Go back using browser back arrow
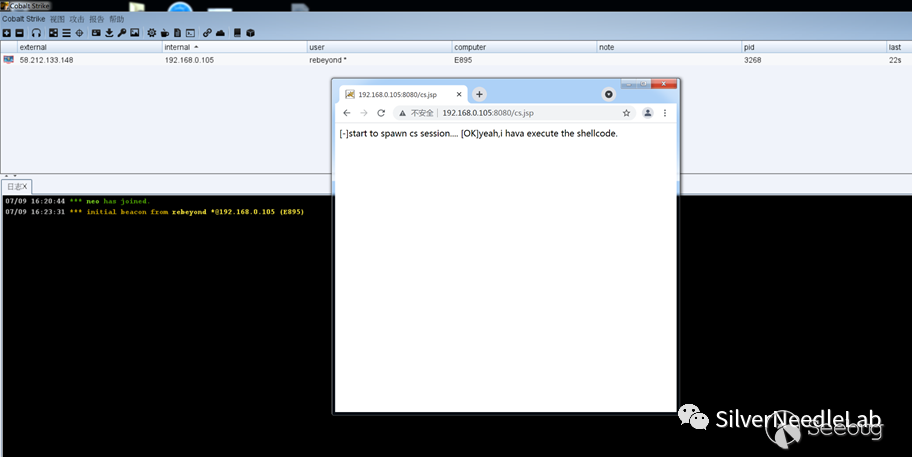912x457 pixels. [x=346, y=113]
